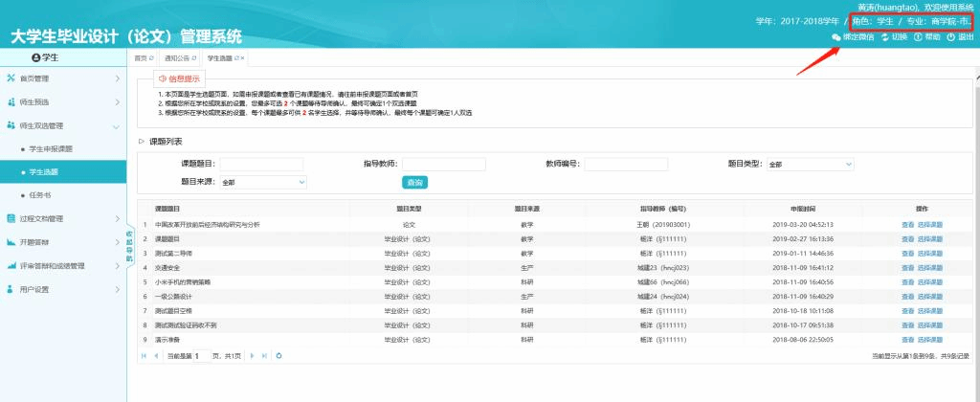Expand the 首页管理 sidebar menu
The width and height of the screenshot is (980, 402).
62,78
